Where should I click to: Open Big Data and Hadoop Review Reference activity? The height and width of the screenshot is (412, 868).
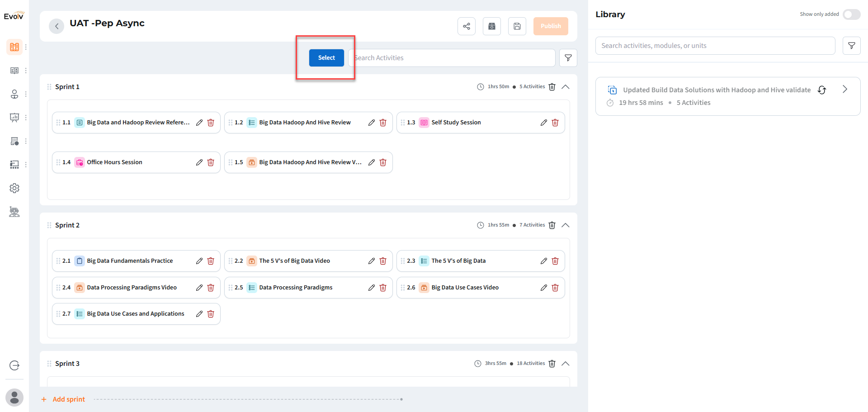pos(136,123)
